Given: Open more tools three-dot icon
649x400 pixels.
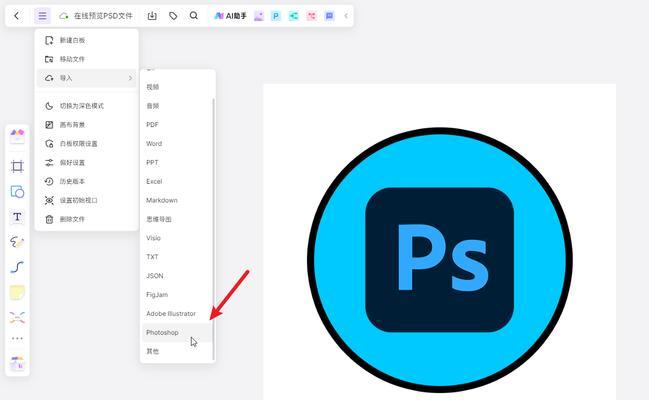Looking at the screenshot, I should pyautogui.click(x=17, y=338).
